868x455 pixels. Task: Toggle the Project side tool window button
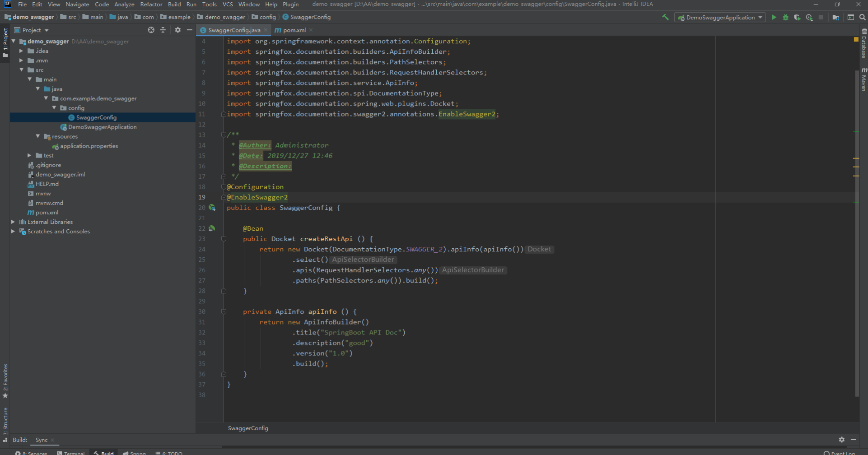point(5,42)
